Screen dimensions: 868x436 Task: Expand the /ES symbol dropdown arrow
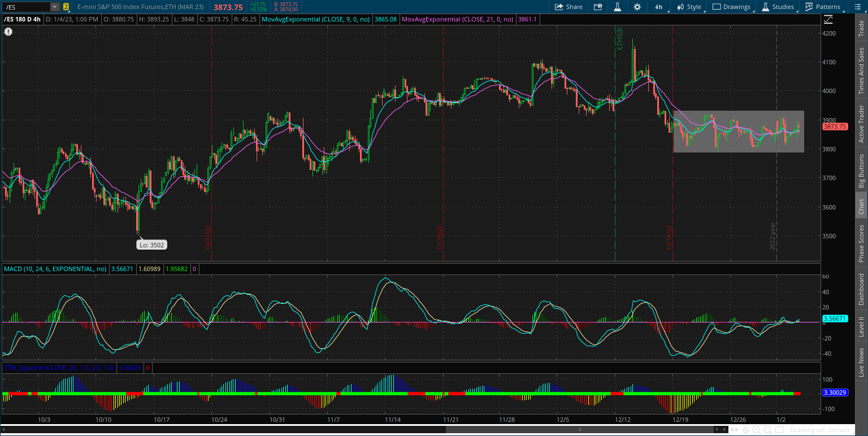tap(54, 7)
